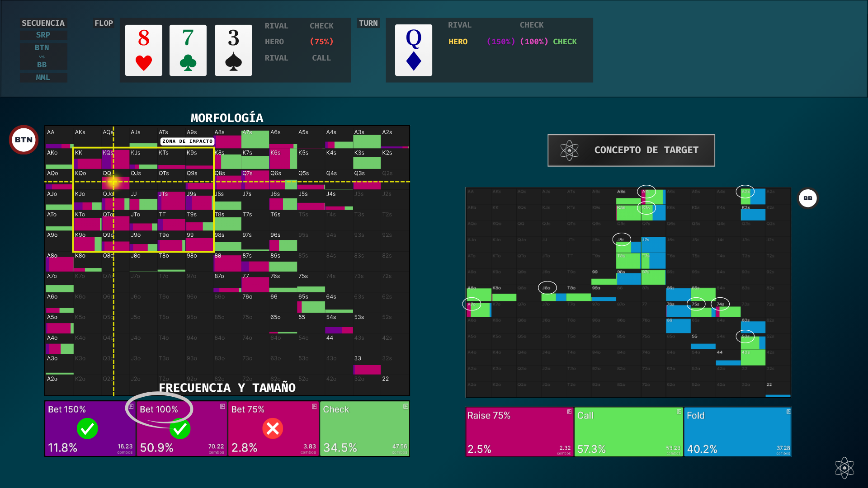Click green checkmark on Bet 100%

180,428
